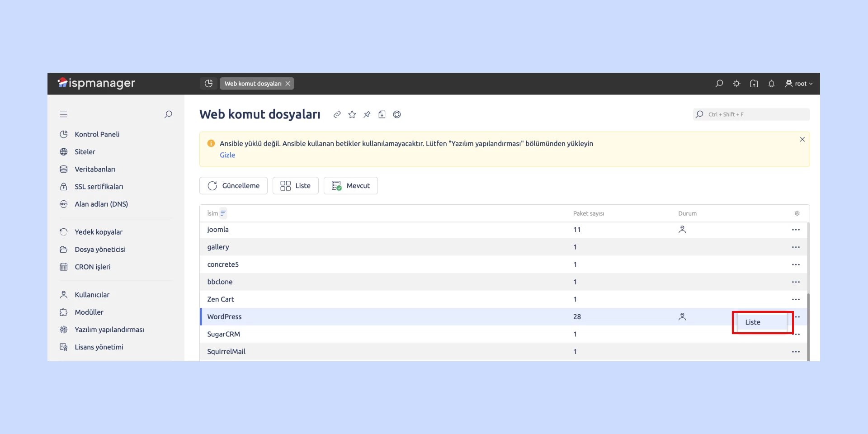Click the Mevcut button
The image size is (868, 434).
click(351, 186)
